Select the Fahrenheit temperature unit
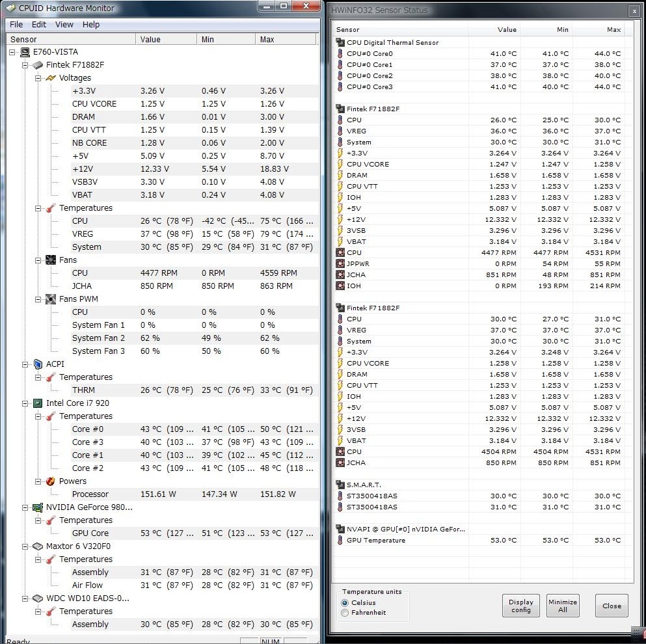This screenshot has width=646, height=644. 345,613
